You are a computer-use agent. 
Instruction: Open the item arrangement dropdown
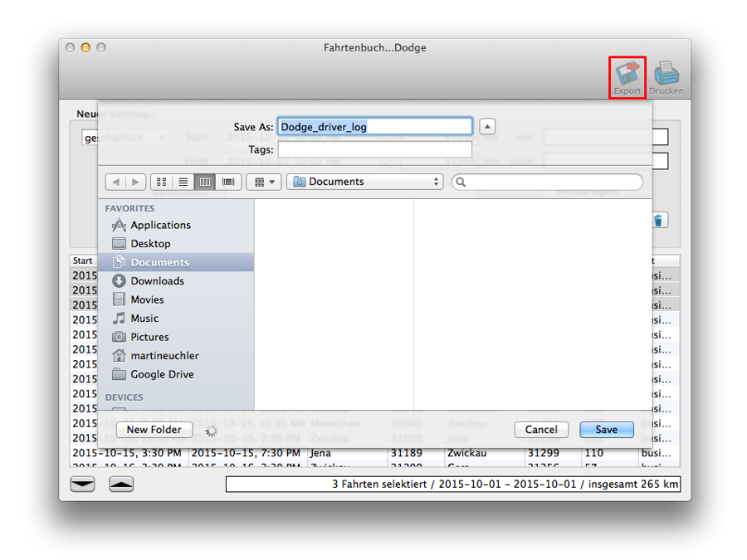point(264,182)
